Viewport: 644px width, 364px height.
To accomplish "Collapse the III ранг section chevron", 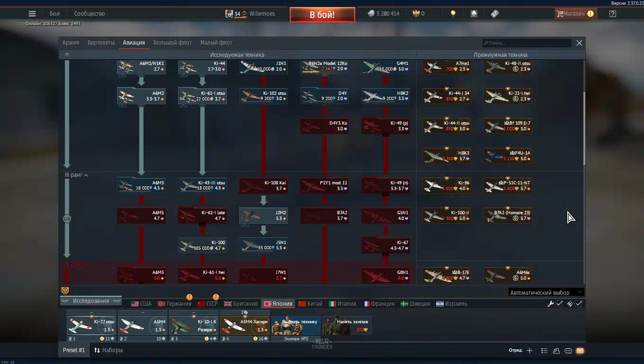I will pyautogui.click(x=86, y=175).
